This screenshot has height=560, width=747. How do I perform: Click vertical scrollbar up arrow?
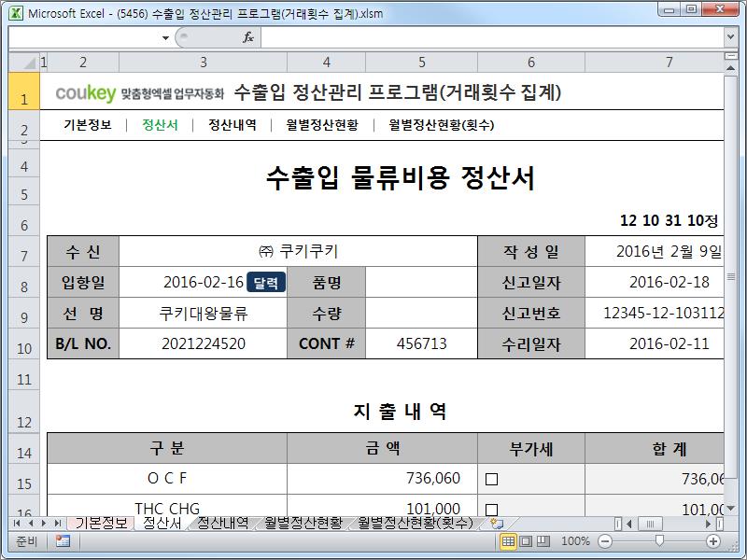point(730,68)
